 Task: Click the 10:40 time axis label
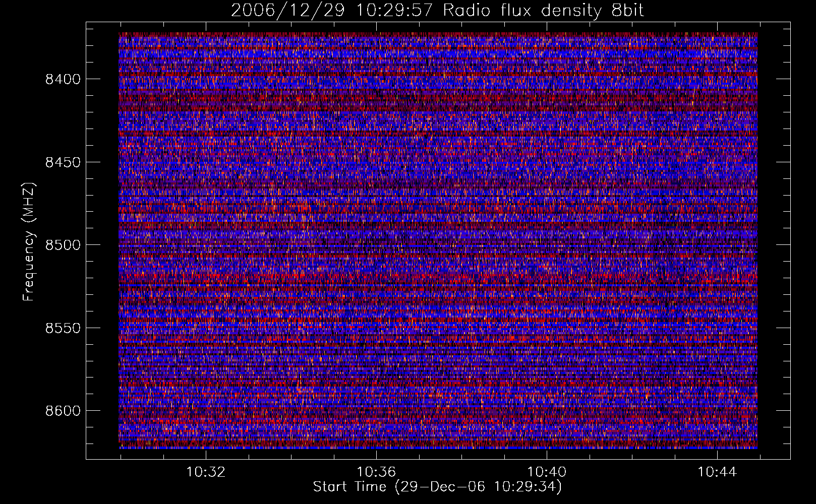[x=547, y=472]
